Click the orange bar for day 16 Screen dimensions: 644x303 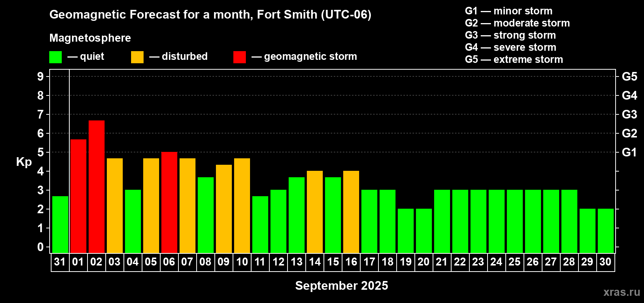tap(351, 212)
